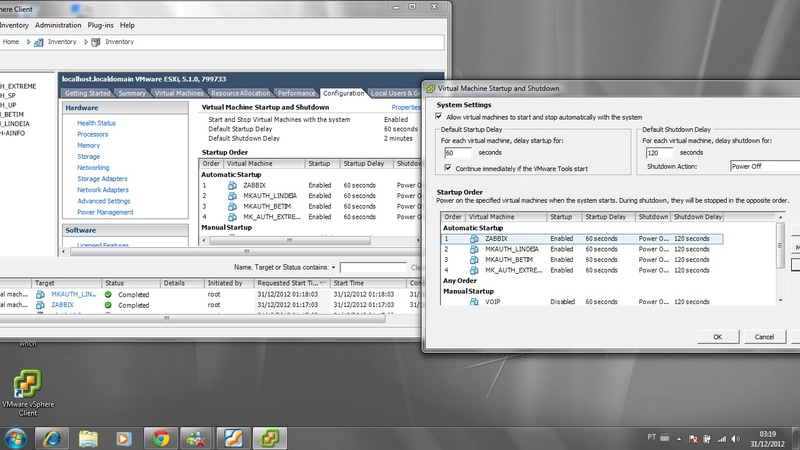Viewport: 800px width, 450px height.
Task: Click MKAUTH_BETIM VM icon in vSphere Startup Order
Action: click(232, 207)
